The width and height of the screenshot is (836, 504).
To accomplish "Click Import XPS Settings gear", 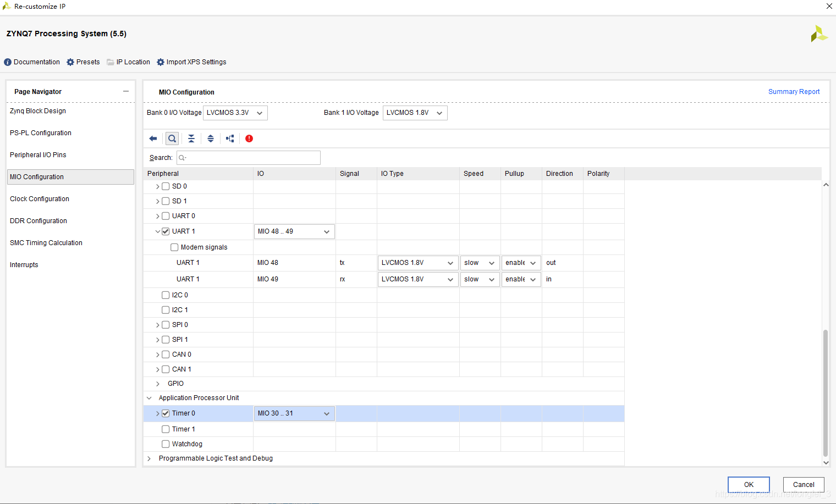I will (x=191, y=62).
